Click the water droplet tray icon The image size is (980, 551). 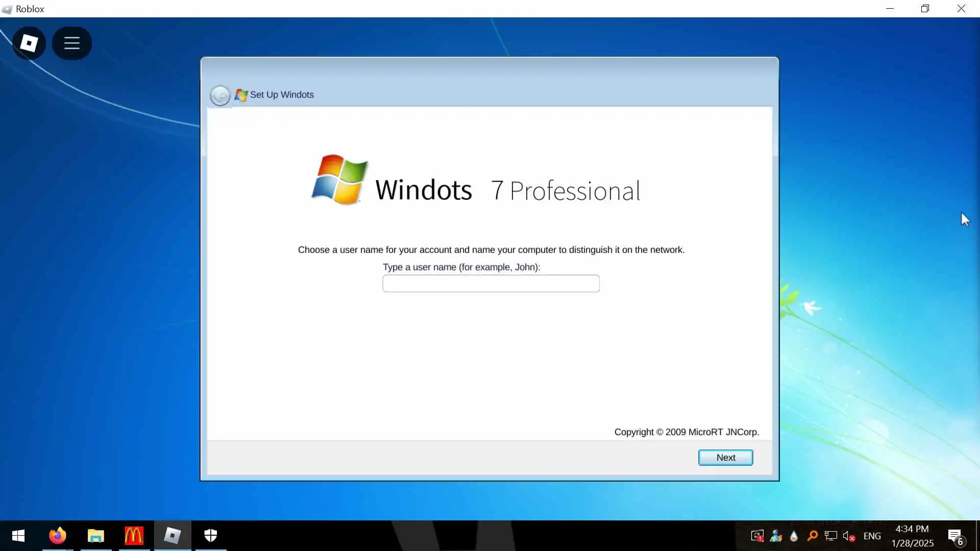(794, 536)
